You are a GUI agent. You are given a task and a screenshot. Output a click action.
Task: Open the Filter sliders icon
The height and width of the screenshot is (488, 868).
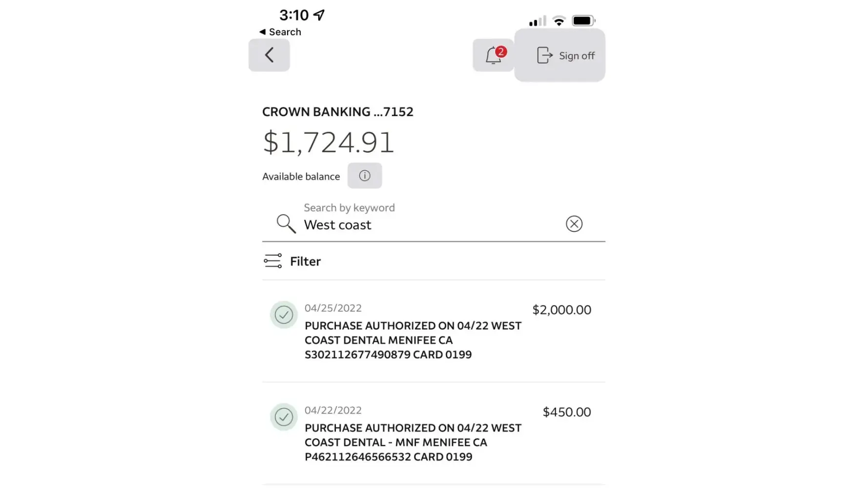pos(272,261)
